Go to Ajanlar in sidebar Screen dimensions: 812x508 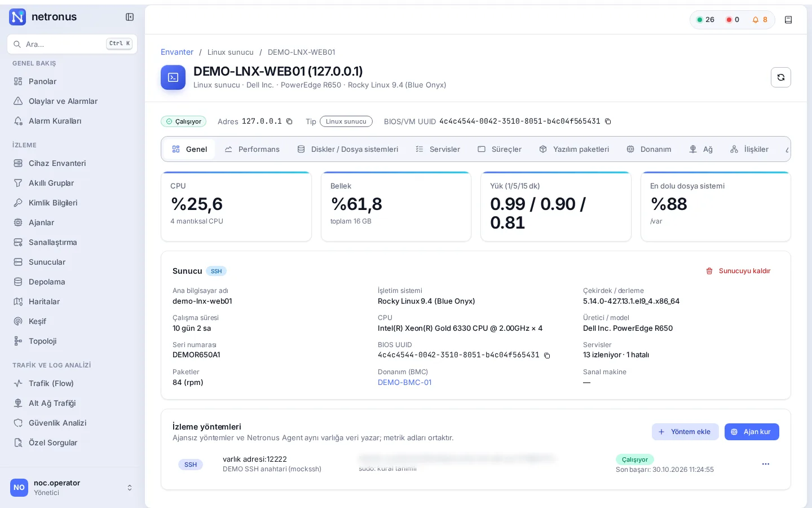(x=72, y=222)
